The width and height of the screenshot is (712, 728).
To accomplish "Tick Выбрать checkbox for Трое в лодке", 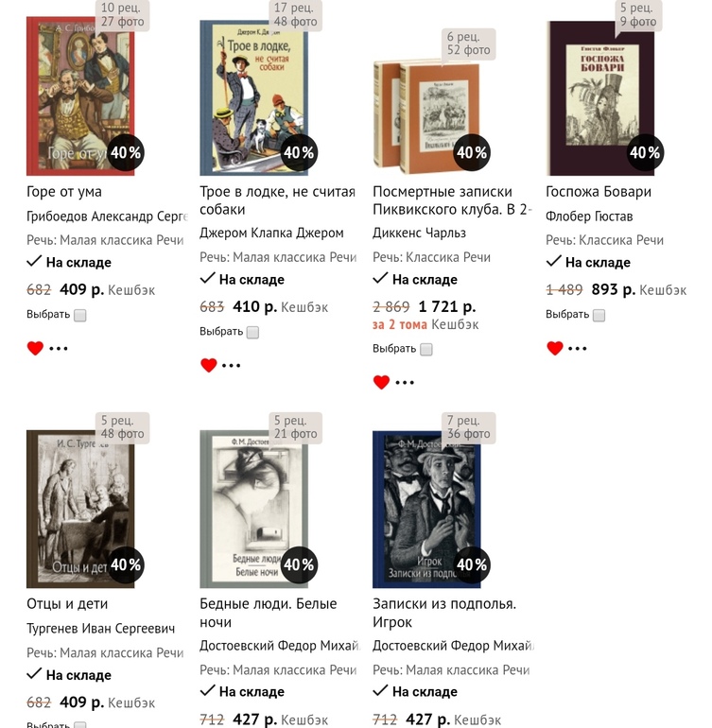I will (252, 333).
